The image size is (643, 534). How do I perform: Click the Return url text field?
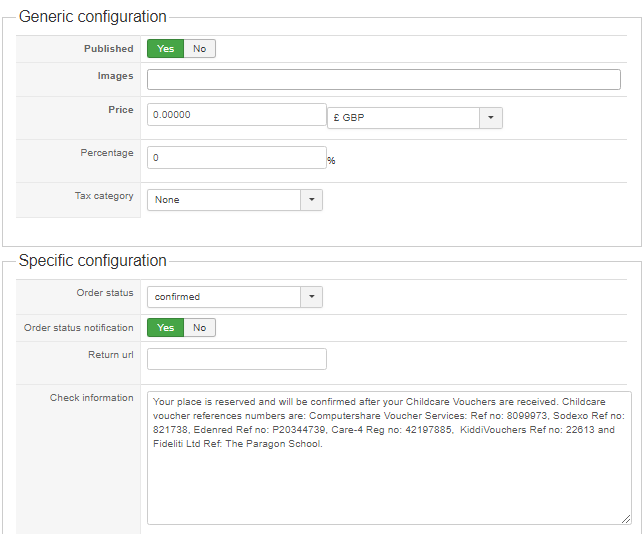click(236, 359)
